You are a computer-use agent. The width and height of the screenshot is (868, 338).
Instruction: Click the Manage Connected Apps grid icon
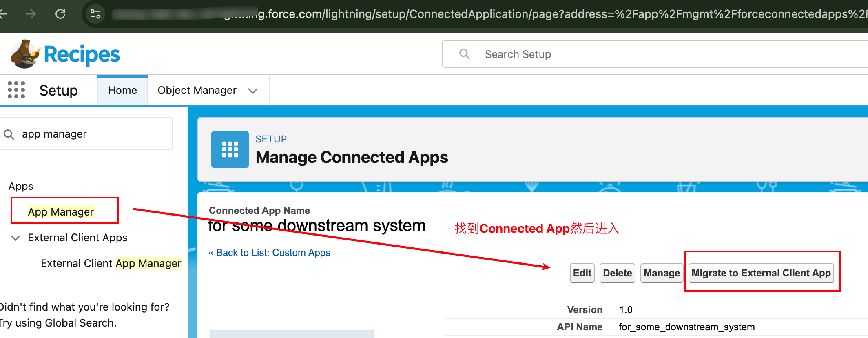[230, 149]
